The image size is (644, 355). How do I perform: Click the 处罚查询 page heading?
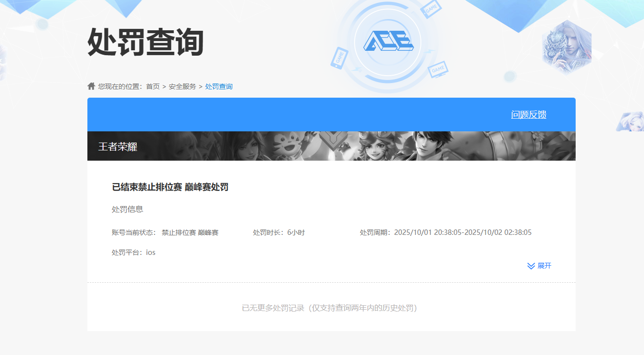pyautogui.click(x=145, y=42)
